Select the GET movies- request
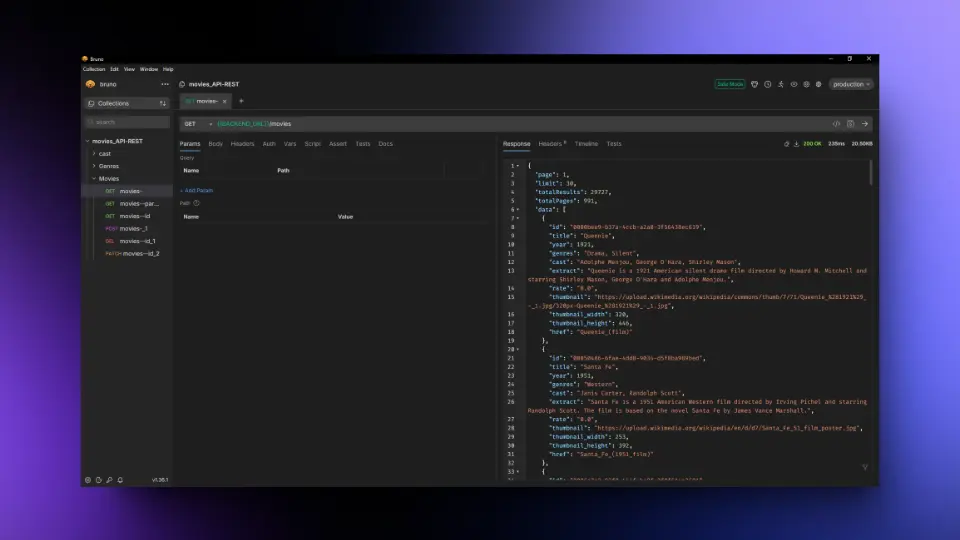Viewport: 960px width, 540px height. point(127,191)
